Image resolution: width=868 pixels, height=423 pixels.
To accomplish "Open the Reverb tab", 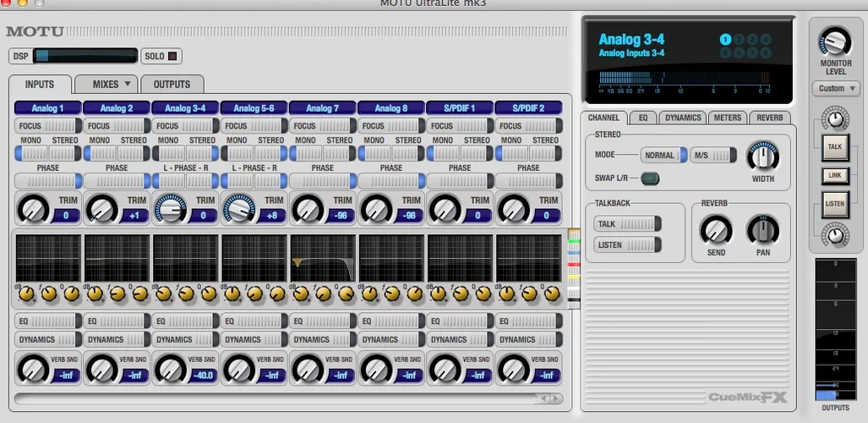I will point(769,118).
